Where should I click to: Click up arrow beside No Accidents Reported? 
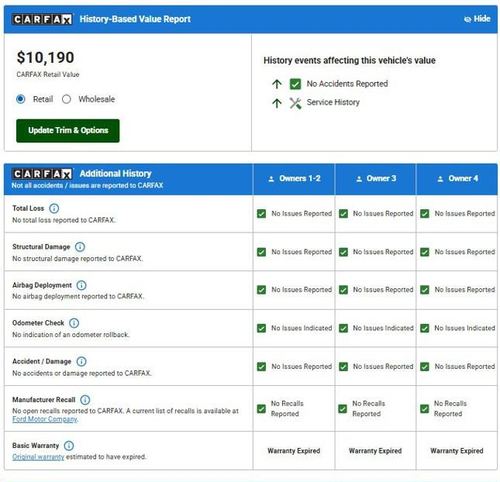[277, 84]
